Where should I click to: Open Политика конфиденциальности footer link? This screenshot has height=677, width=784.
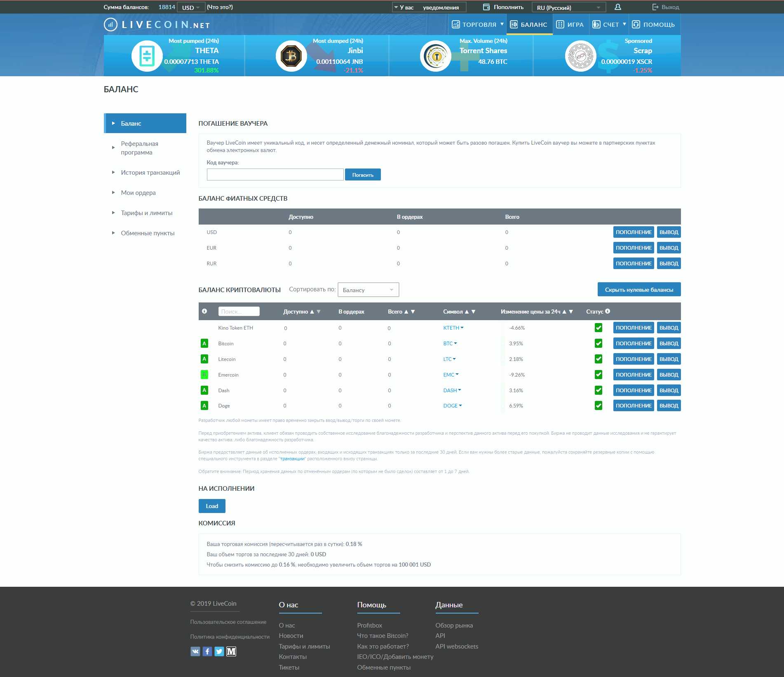(x=230, y=637)
